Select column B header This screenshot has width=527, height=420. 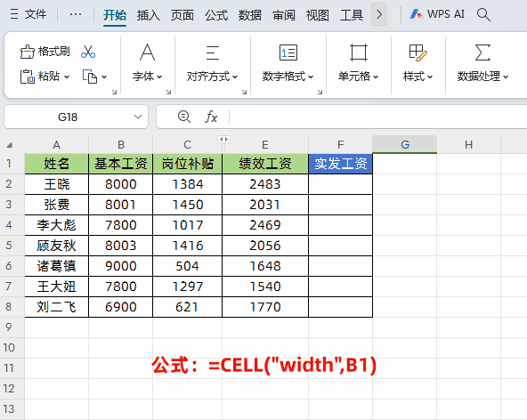121,145
